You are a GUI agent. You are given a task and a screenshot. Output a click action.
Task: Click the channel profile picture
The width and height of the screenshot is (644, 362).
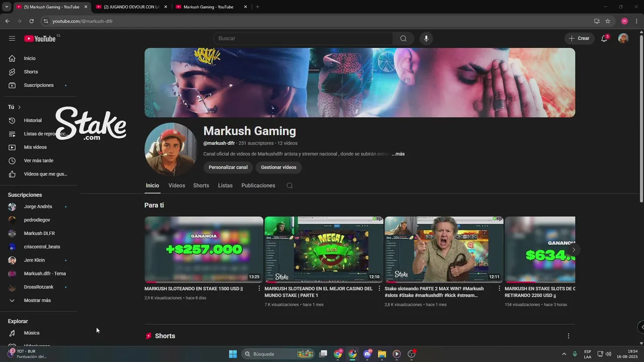pyautogui.click(x=171, y=149)
